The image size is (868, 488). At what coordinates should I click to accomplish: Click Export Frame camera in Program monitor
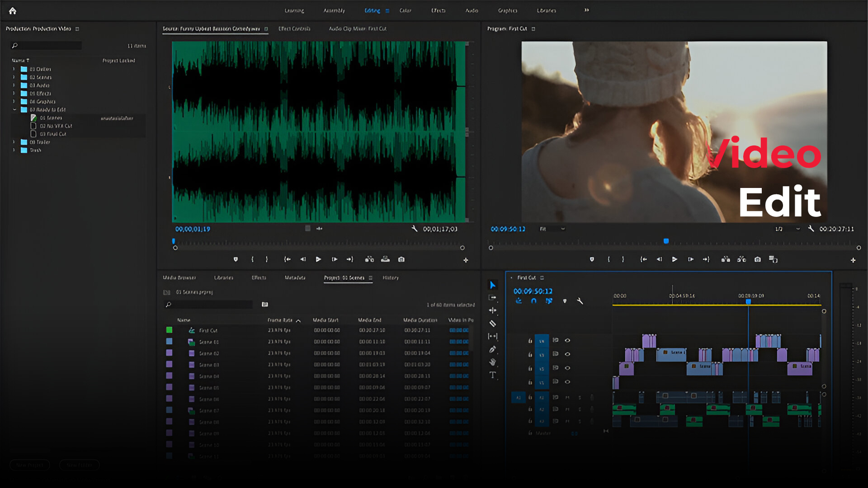point(758,259)
